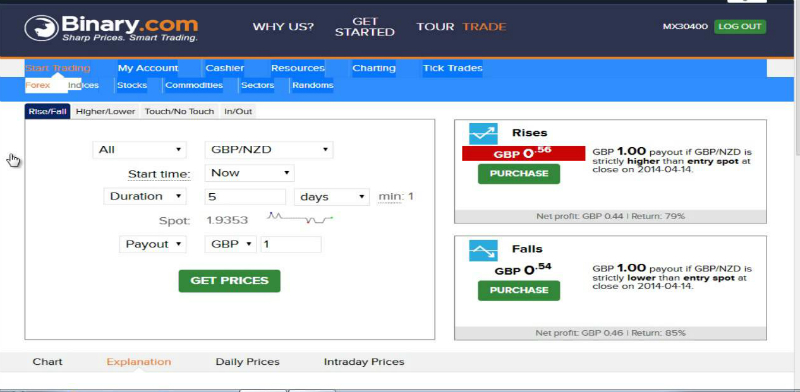
Task: Open the GBP currency dropdown
Action: 231,244
